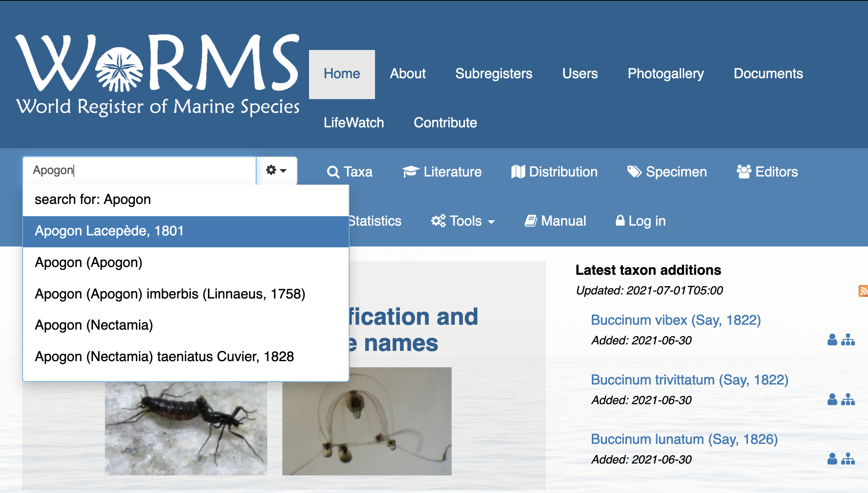Open Specimen section with tag icon

coord(667,172)
